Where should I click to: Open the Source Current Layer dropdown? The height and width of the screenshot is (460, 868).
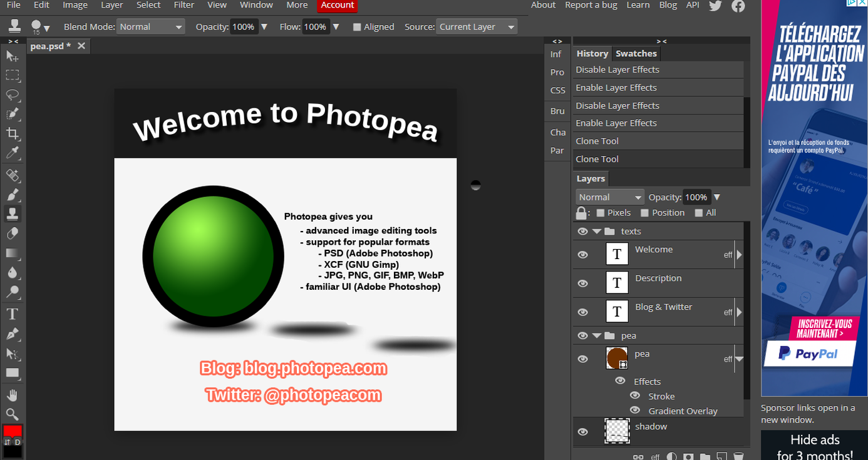coord(477,27)
